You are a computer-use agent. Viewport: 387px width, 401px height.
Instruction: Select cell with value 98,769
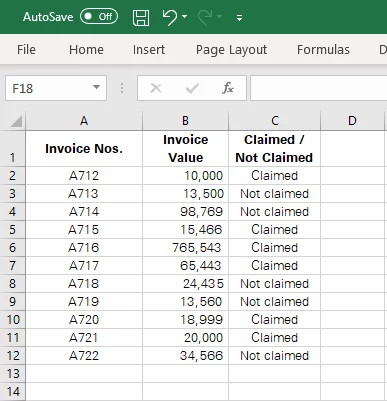click(185, 212)
